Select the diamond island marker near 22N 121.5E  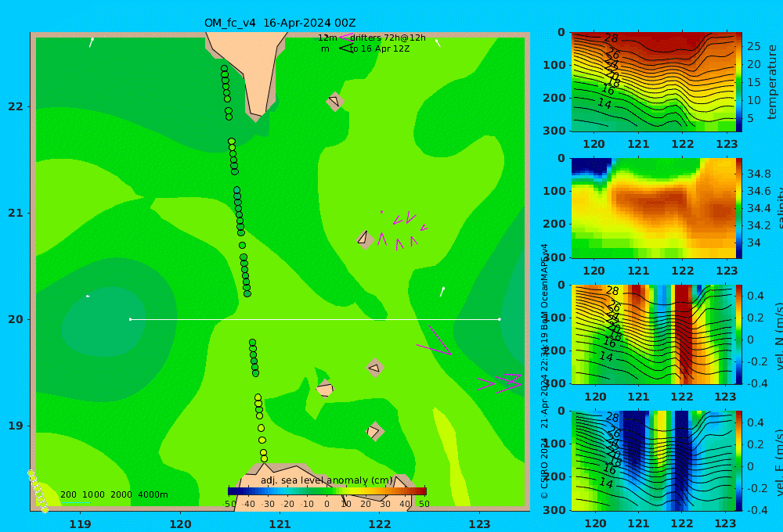tap(335, 101)
